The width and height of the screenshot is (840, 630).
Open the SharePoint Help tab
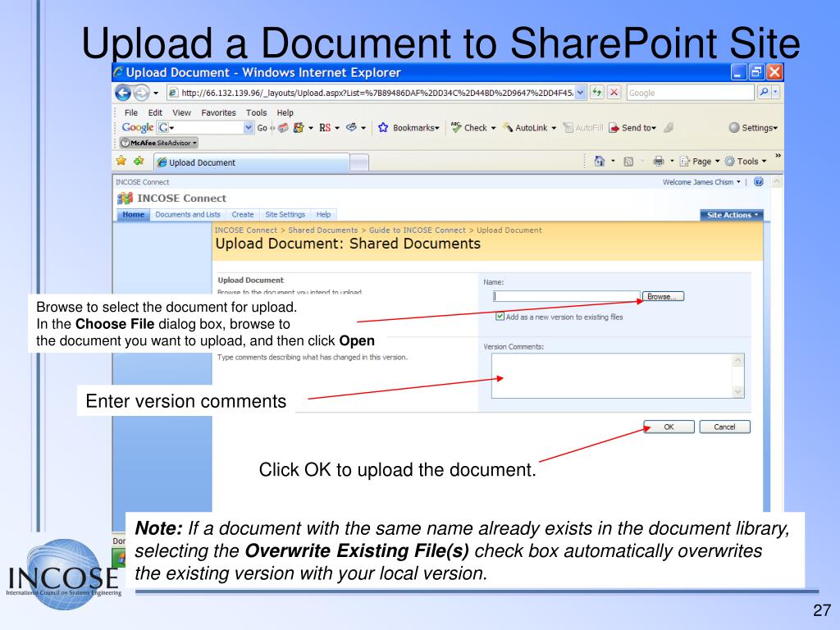click(x=323, y=214)
